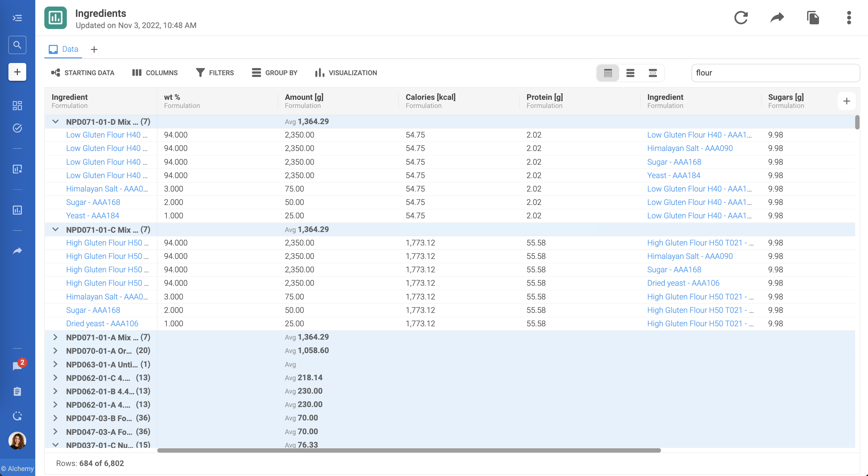
Task: Duplicate the report using copy icon
Action: [813, 18]
